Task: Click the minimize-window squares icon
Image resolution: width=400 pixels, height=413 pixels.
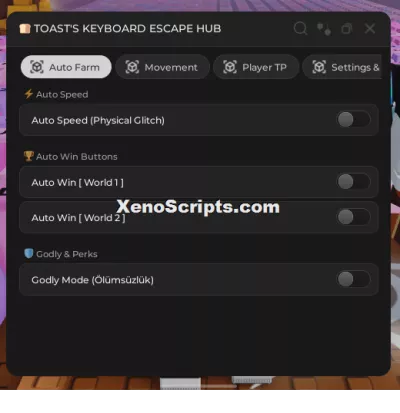Action: click(347, 29)
